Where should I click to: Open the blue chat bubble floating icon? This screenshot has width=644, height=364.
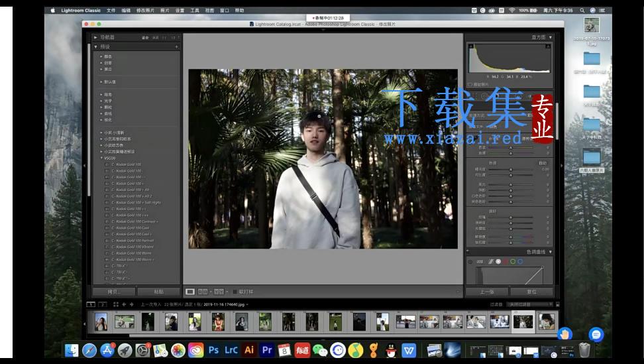pyautogui.click(x=596, y=334)
